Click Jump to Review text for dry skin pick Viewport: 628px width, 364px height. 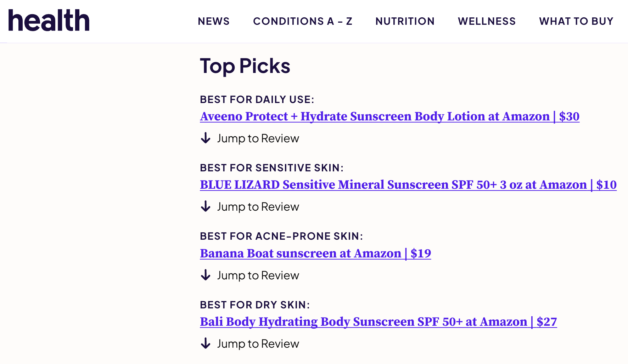tap(258, 344)
